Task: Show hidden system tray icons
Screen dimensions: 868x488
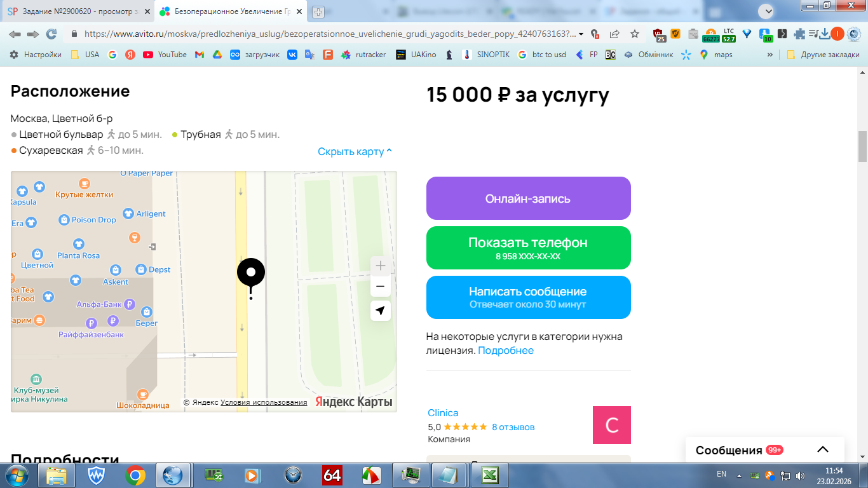Action: click(739, 475)
